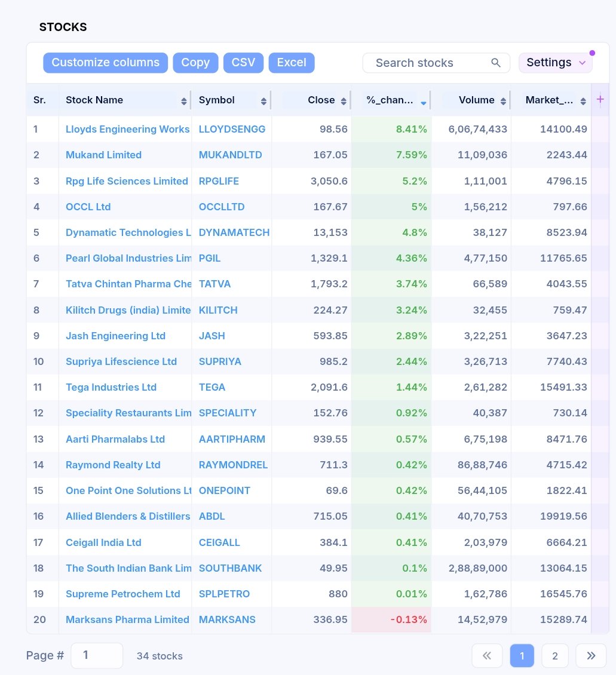Click the Copy button
Image resolution: width=616 pixels, height=675 pixels.
coord(195,63)
